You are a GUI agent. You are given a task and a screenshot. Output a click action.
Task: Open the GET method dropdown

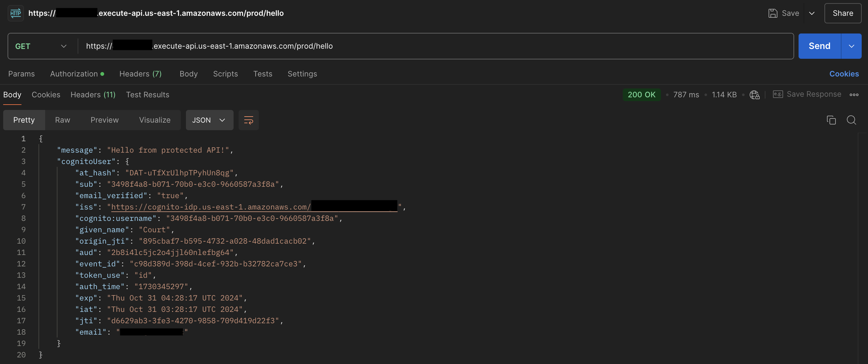(x=41, y=46)
